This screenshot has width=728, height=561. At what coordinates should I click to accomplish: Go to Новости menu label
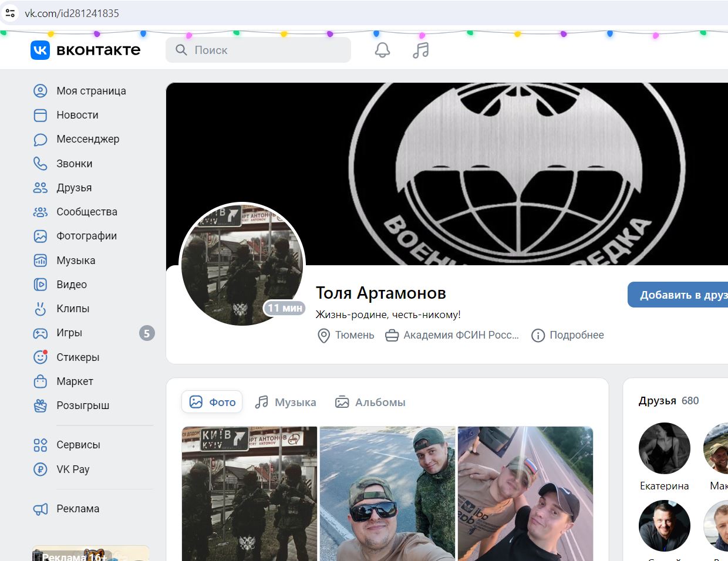click(77, 115)
